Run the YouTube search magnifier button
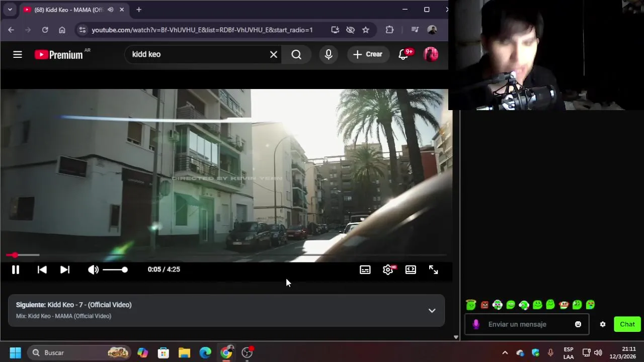 point(296,54)
